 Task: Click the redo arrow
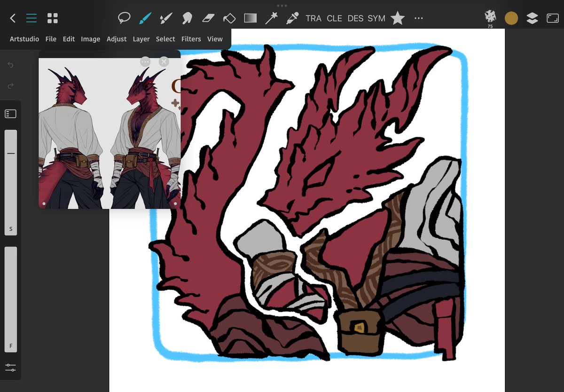pos(11,86)
